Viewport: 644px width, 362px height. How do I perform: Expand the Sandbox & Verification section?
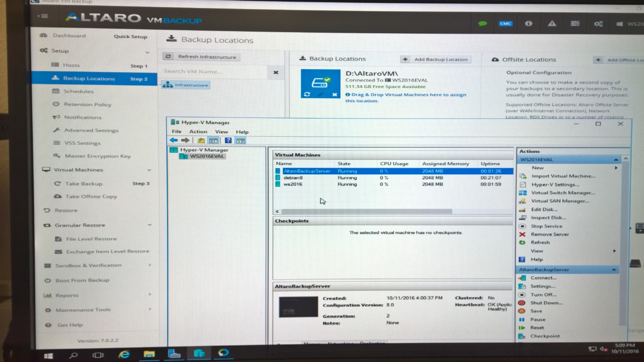click(150, 265)
